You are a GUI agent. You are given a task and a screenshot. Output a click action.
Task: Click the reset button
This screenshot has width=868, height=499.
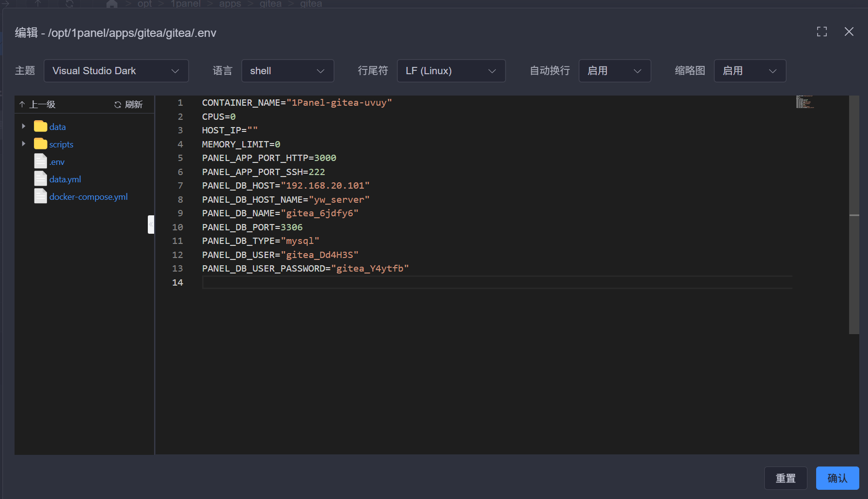(785, 478)
